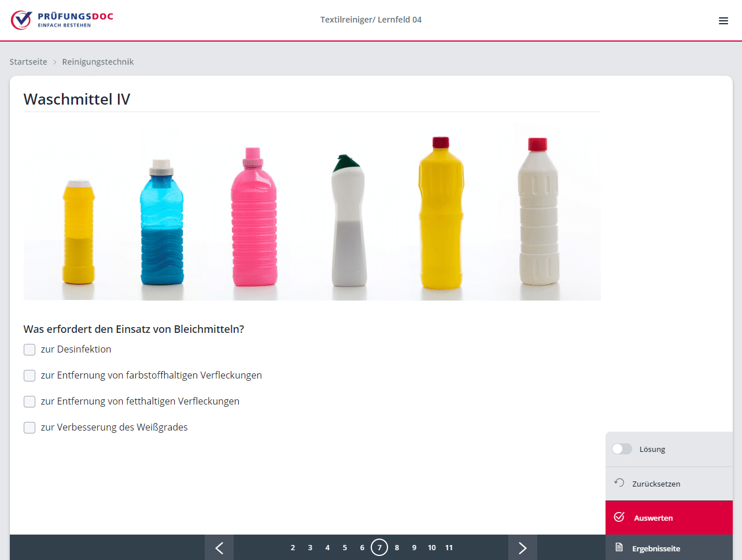Go to previous question arrow
Image resolution: width=742 pixels, height=560 pixels.
[x=219, y=547]
